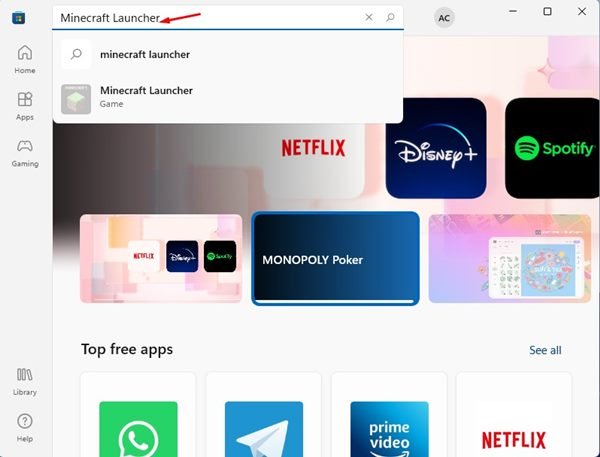Image resolution: width=600 pixels, height=457 pixels.
Task: Click the small Spotify icon in carousel card
Action: (220, 256)
